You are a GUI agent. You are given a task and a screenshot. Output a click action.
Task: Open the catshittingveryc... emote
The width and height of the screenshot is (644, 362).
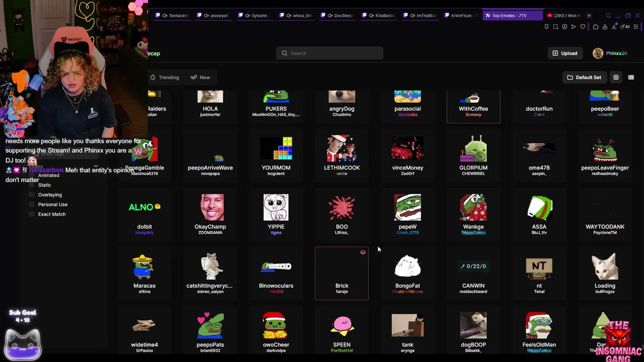tap(210, 274)
